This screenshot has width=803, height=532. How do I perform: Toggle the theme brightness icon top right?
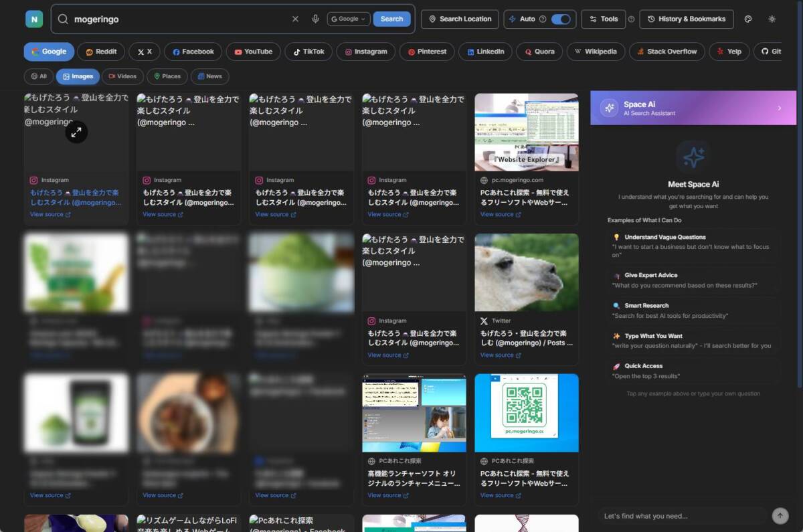[772, 19]
